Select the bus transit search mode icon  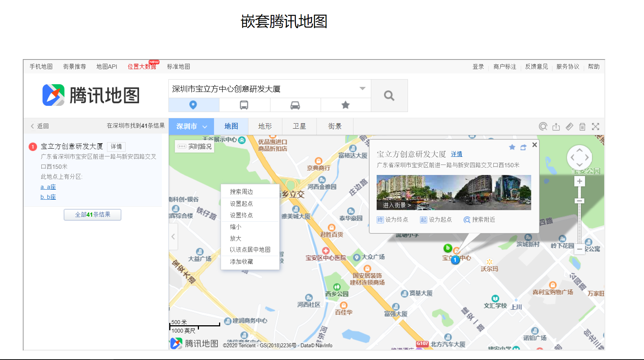(x=244, y=105)
